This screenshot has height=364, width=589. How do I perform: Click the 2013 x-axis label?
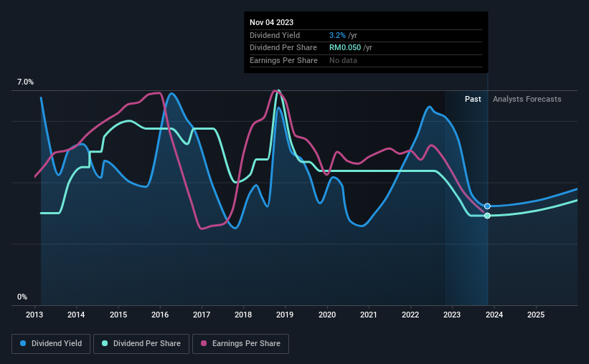pyautogui.click(x=34, y=315)
